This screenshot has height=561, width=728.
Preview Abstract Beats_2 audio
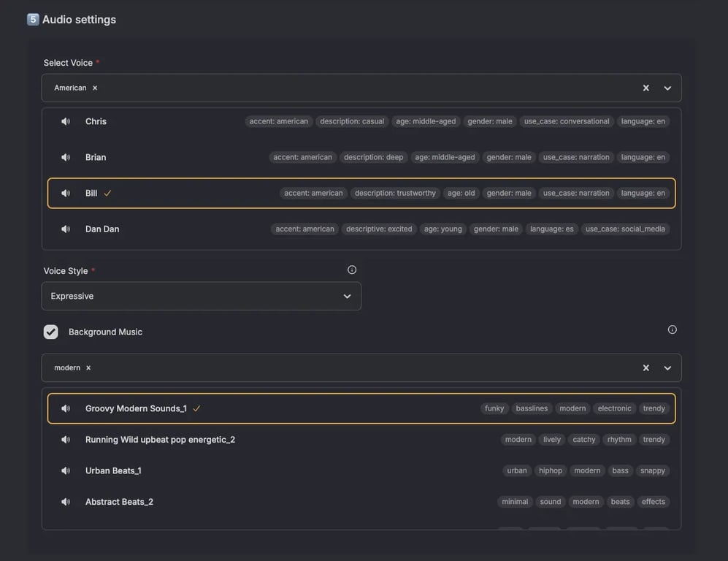pyautogui.click(x=66, y=502)
